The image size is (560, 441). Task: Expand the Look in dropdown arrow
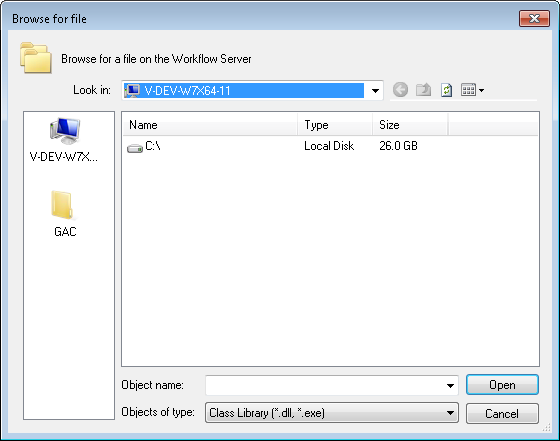click(375, 91)
